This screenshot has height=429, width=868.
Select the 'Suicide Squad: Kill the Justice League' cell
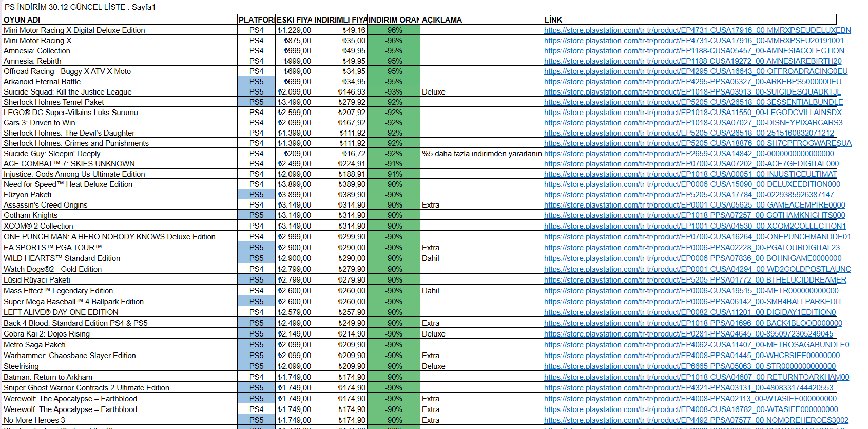pyautogui.click(x=120, y=92)
